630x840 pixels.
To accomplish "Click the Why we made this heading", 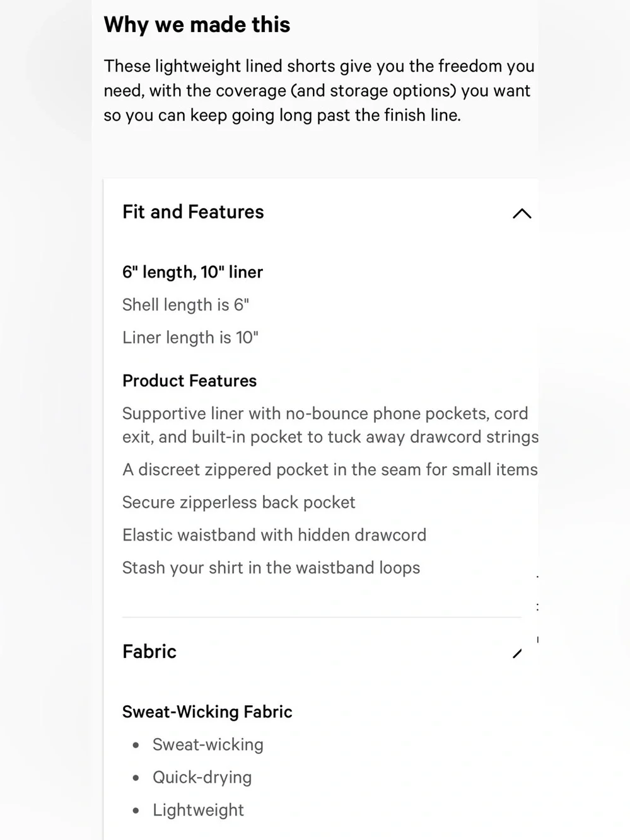I will pyautogui.click(x=197, y=25).
